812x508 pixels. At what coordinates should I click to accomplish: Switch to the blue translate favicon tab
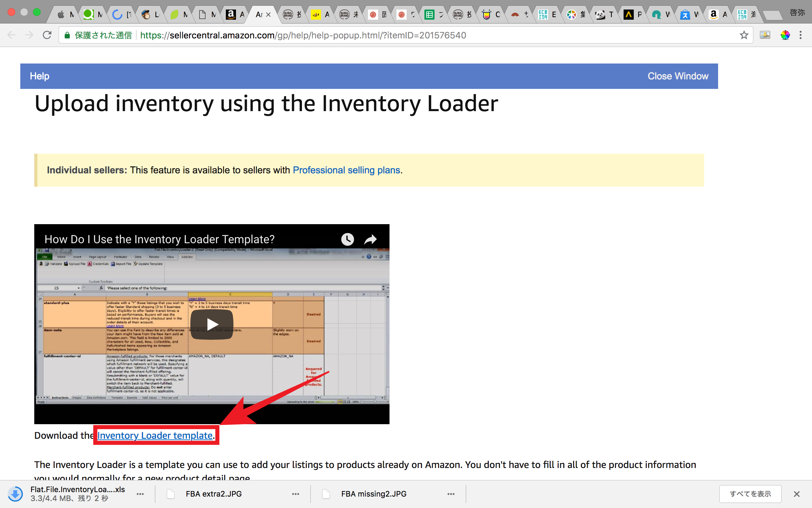pyautogui.click(x=685, y=15)
